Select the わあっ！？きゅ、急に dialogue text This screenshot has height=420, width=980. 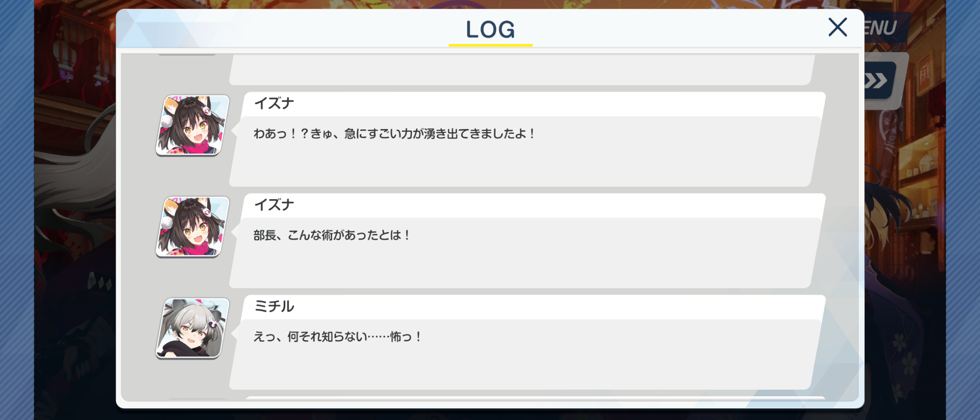tap(394, 134)
